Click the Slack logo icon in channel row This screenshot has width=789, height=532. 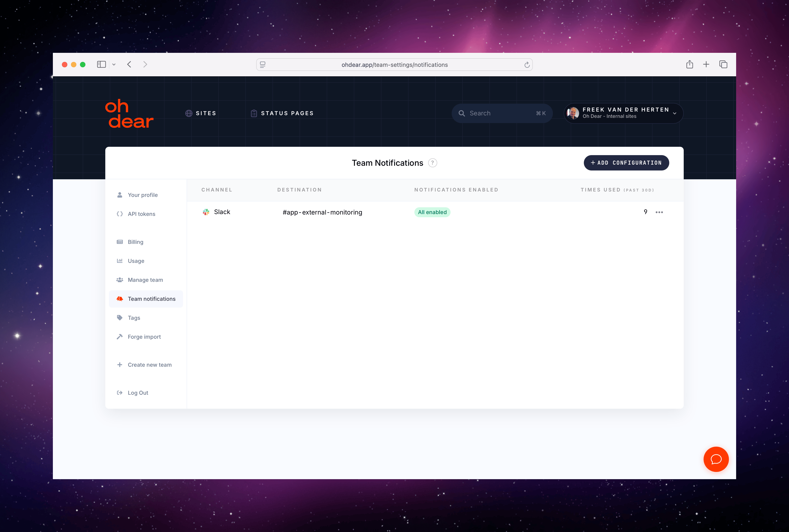pyautogui.click(x=206, y=212)
